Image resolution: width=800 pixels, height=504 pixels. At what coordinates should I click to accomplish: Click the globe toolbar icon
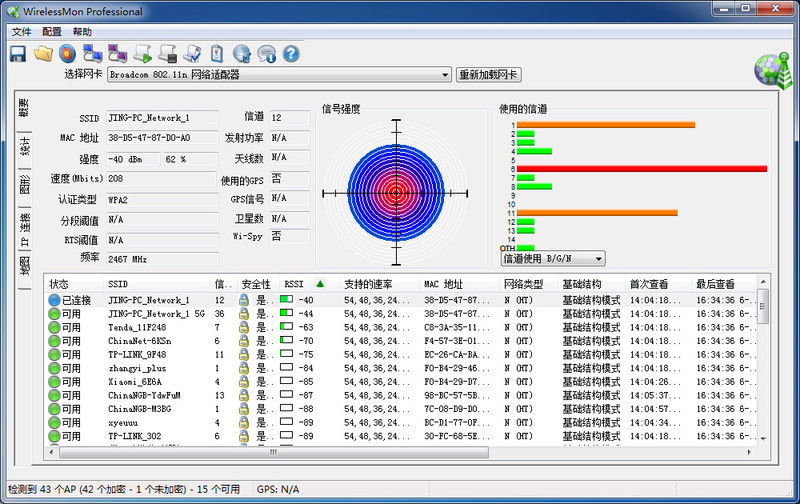pyautogui.click(x=242, y=54)
